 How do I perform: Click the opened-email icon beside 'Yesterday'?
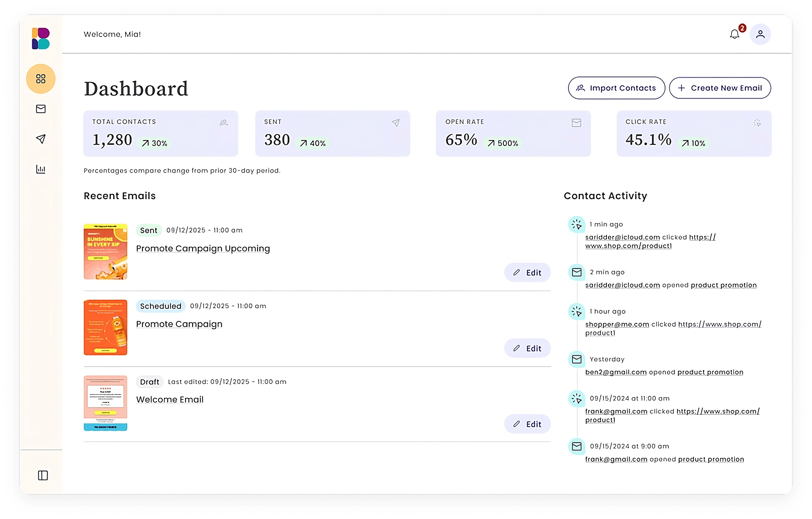tap(577, 360)
